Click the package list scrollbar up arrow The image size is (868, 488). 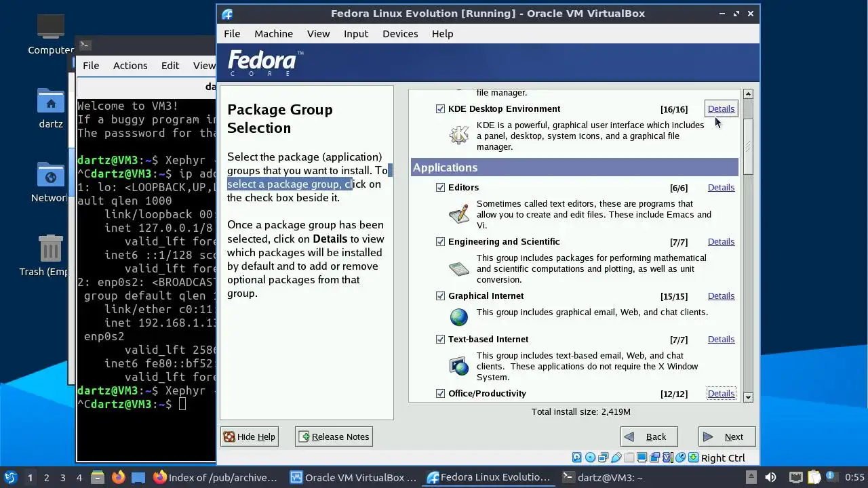748,94
